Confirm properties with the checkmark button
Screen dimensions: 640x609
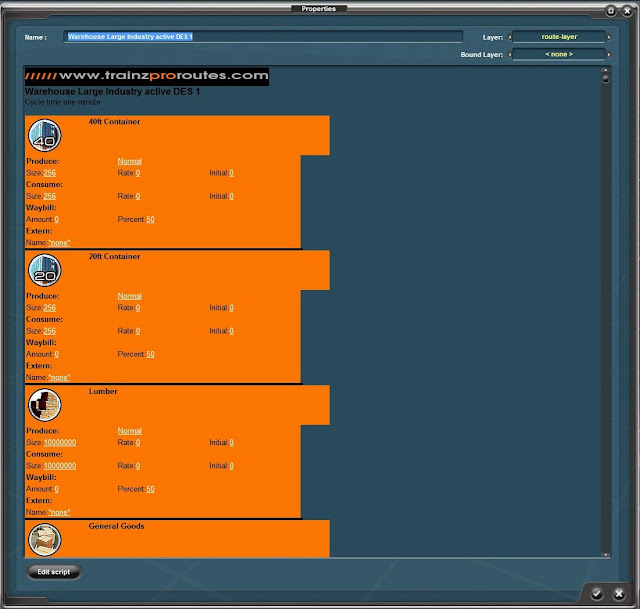(597, 593)
